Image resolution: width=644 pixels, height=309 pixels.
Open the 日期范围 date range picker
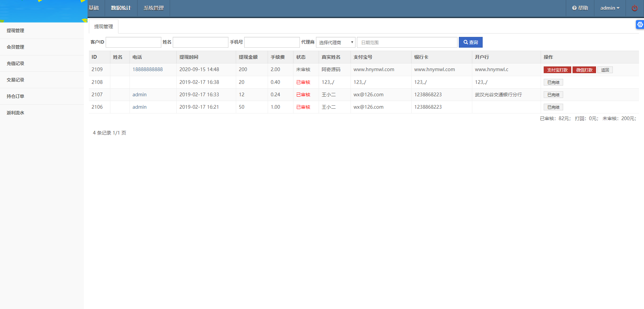point(407,42)
